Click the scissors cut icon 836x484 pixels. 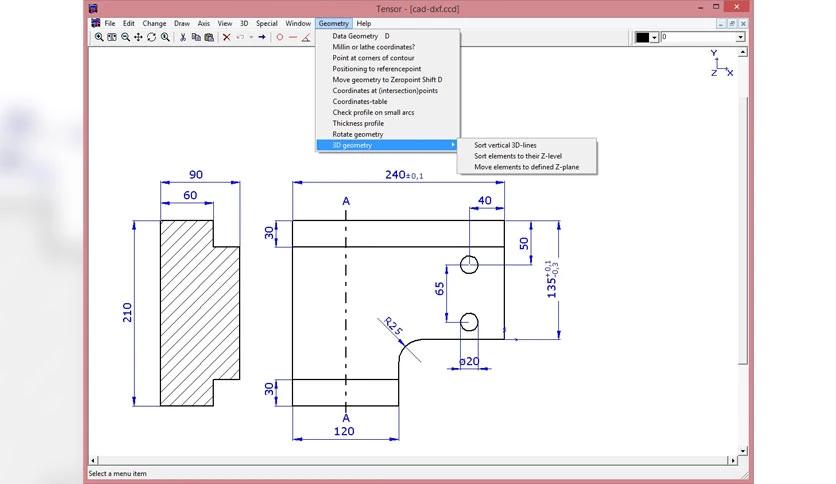click(x=183, y=37)
